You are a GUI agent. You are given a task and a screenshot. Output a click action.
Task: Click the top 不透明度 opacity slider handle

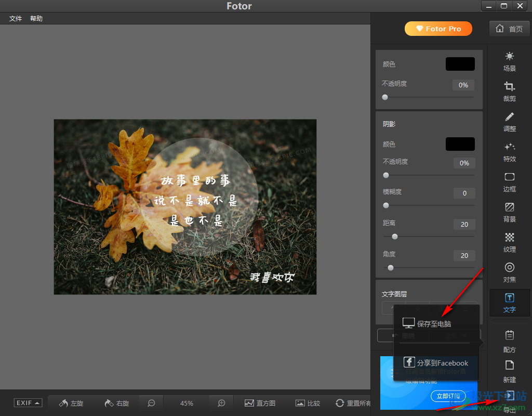point(385,97)
